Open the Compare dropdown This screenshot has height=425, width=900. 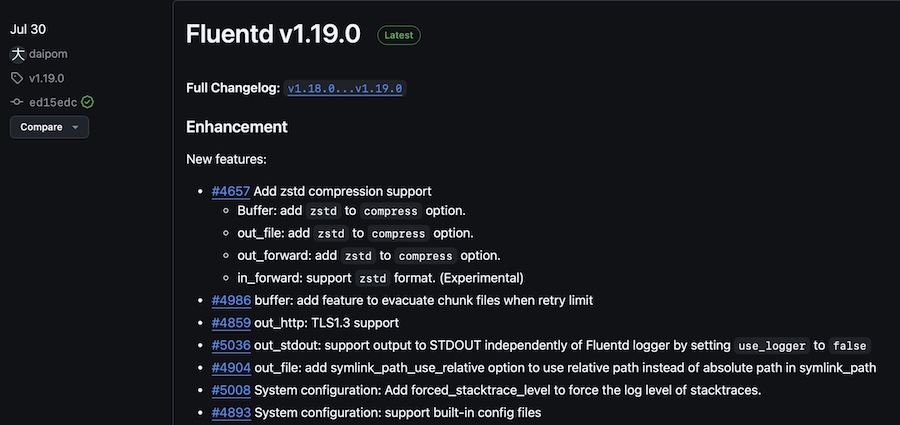(49, 127)
